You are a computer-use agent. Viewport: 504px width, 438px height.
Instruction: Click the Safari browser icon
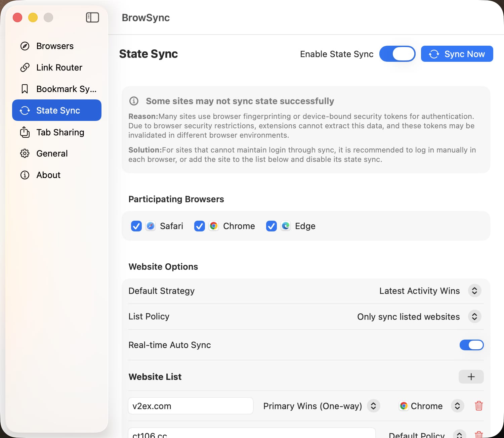pyautogui.click(x=151, y=226)
